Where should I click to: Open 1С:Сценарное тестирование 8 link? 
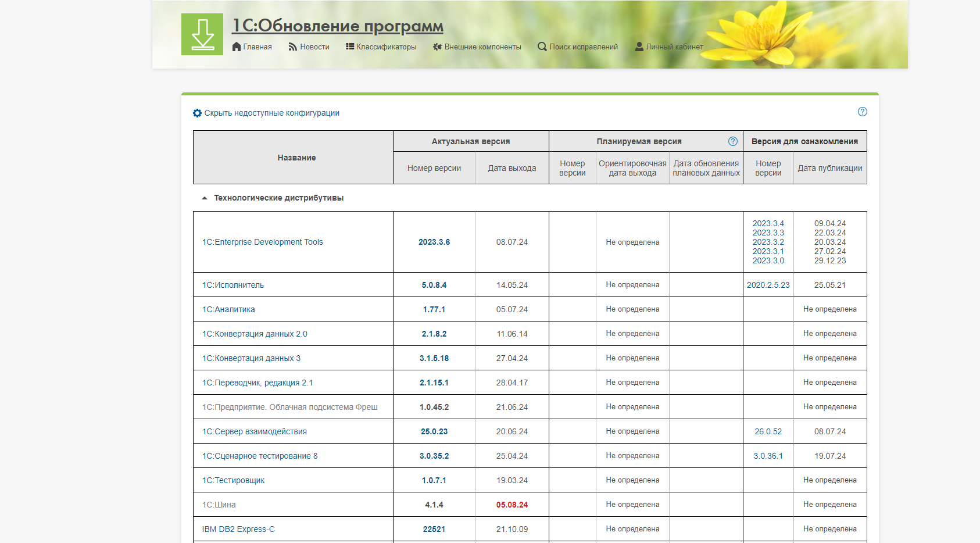[x=260, y=456]
